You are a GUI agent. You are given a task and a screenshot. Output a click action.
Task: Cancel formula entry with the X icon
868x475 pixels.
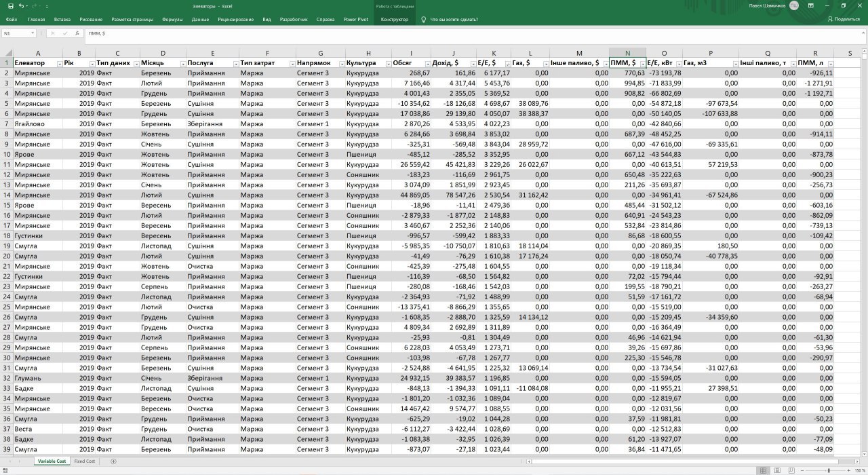pyautogui.click(x=53, y=33)
